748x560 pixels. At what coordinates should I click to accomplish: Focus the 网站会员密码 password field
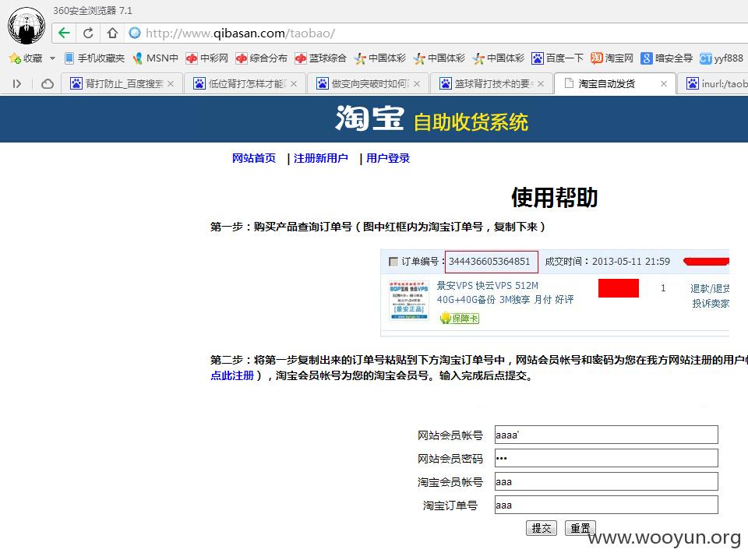pos(606,458)
